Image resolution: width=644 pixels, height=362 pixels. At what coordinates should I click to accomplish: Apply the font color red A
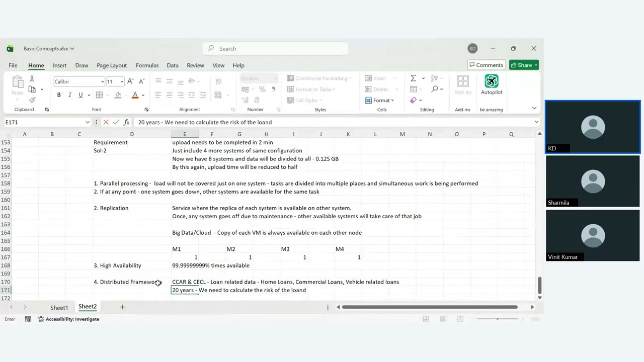(135, 95)
